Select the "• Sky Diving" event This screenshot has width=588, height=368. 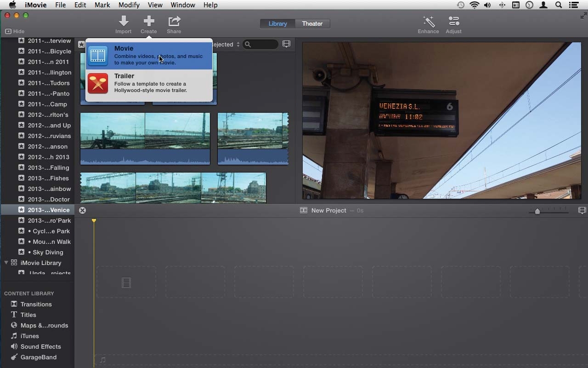[37, 252]
